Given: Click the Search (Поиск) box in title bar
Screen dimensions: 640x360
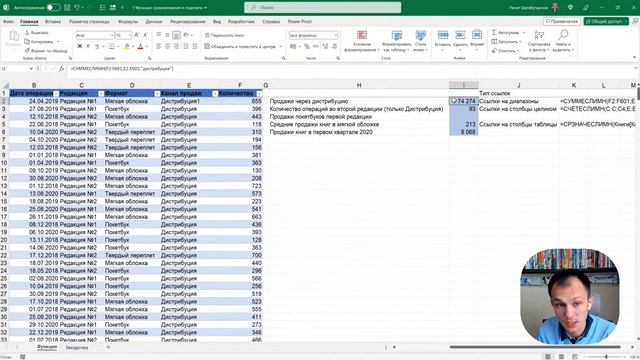Looking at the screenshot, I should click(x=322, y=7).
